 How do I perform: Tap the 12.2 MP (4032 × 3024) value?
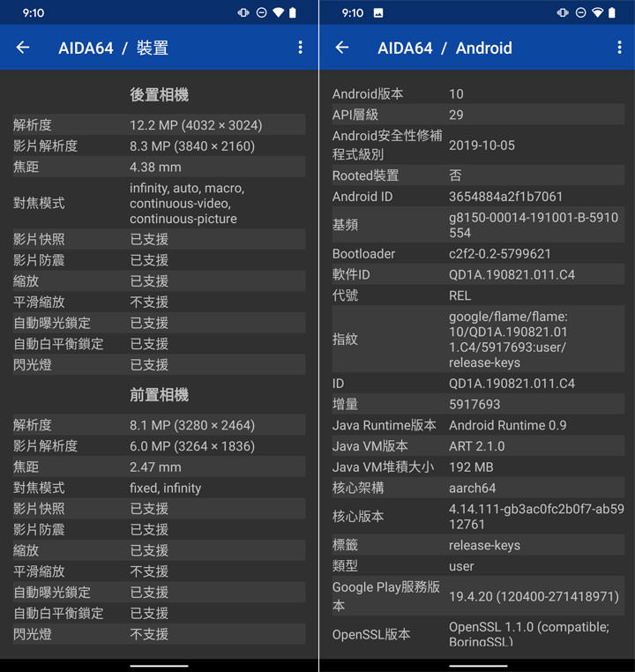coord(196,125)
